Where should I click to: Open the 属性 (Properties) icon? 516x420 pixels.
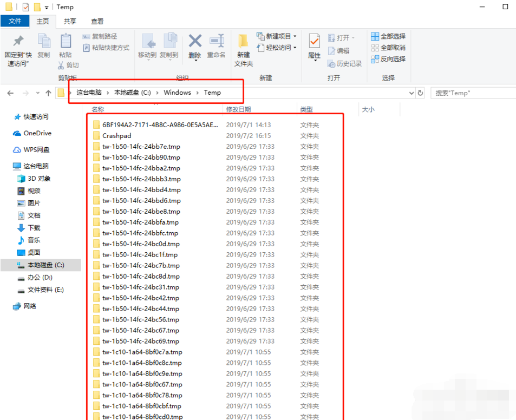click(x=315, y=43)
